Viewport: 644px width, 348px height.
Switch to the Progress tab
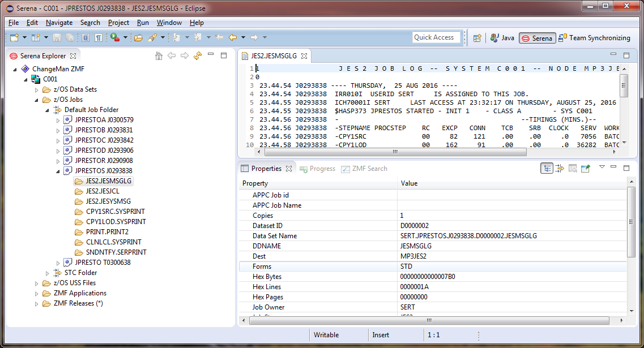tap(318, 169)
